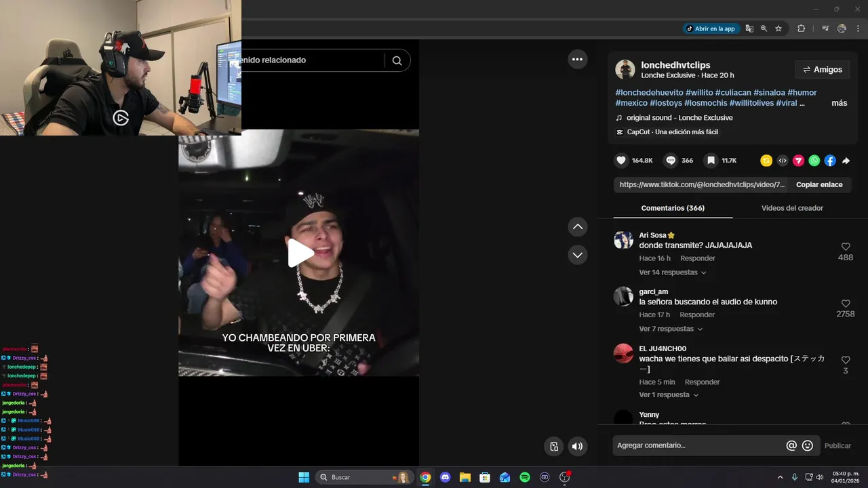
Task: Play the paused video
Action: coord(300,253)
